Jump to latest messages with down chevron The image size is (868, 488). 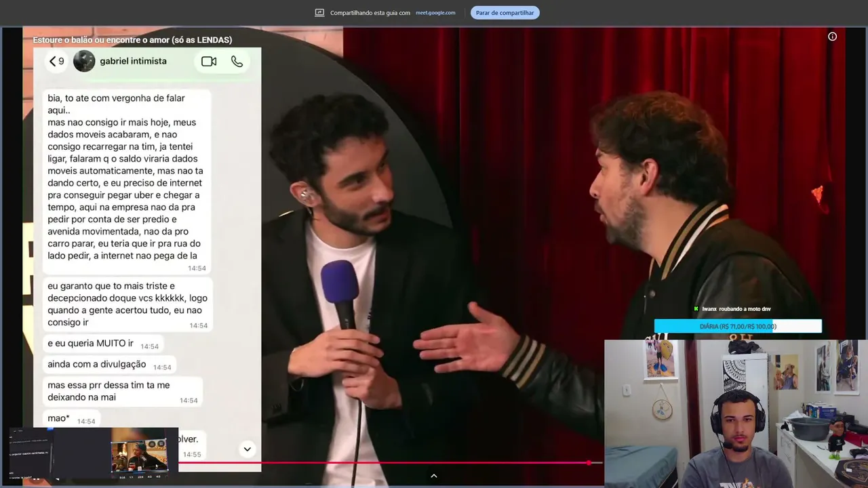pyautogui.click(x=247, y=449)
